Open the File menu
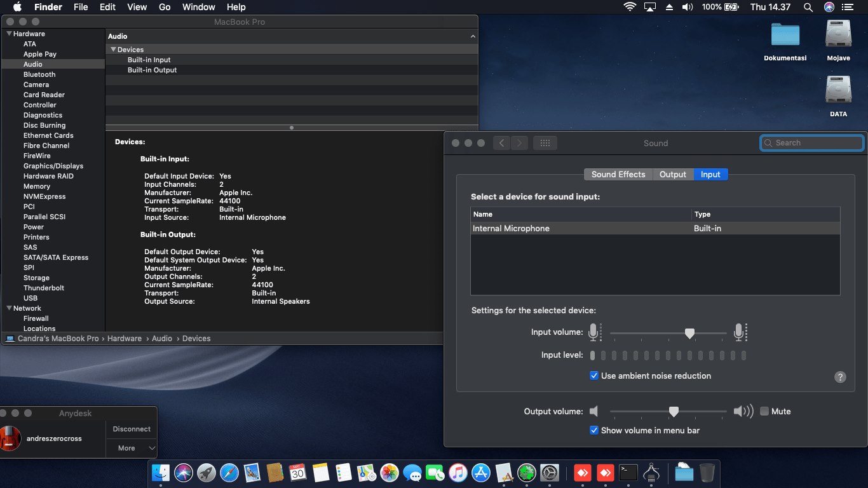The height and width of the screenshot is (488, 868). click(81, 7)
